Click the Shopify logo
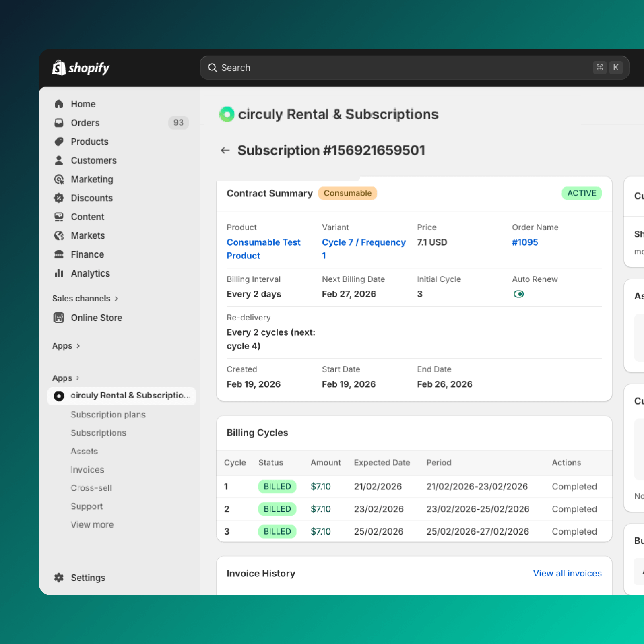 pyautogui.click(x=80, y=68)
